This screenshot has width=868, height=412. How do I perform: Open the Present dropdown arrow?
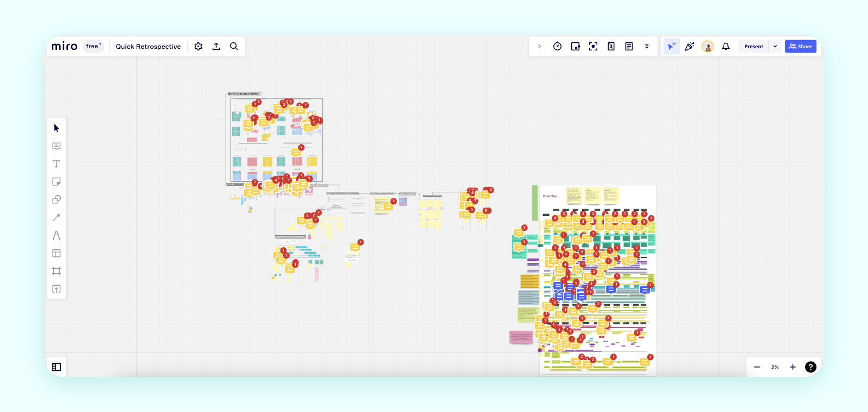tap(775, 47)
